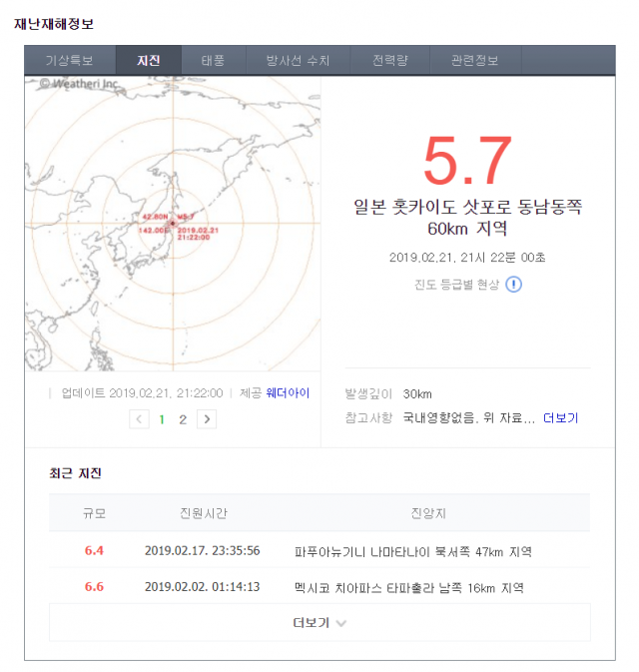
Task: Open the 기상특보 tab
Action: click(x=70, y=61)
